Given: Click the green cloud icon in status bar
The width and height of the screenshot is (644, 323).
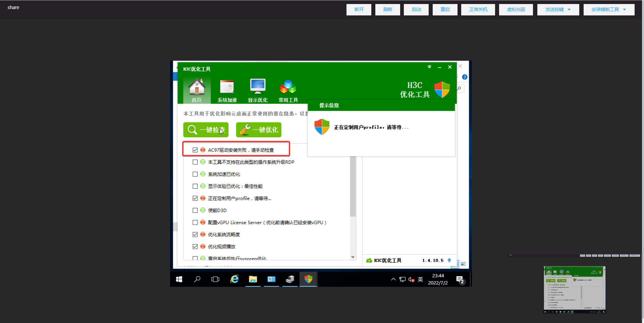Looking at the screenshot, I should [369, 260].
